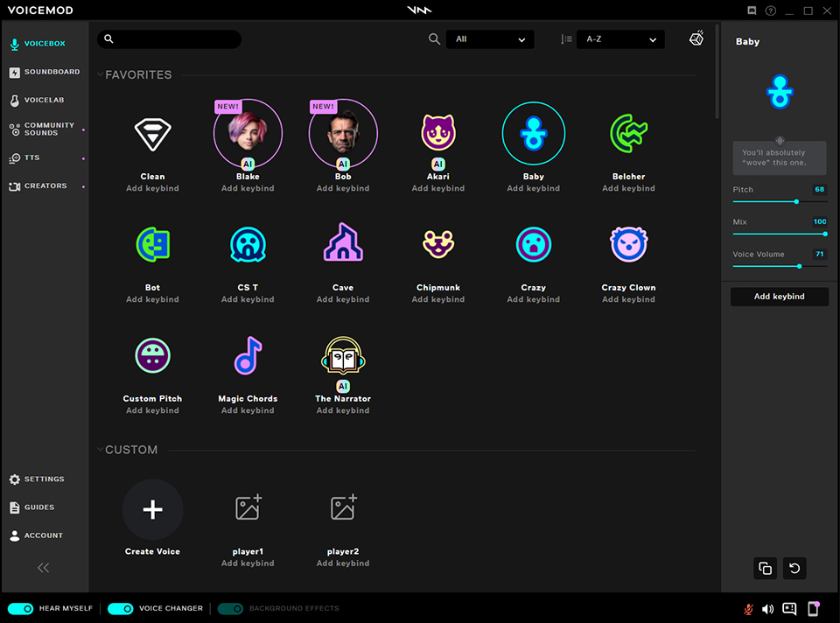The image size is (840, 623).
Task: Click the Voice Volume value 71 box
Action: [x=820, y=255]
